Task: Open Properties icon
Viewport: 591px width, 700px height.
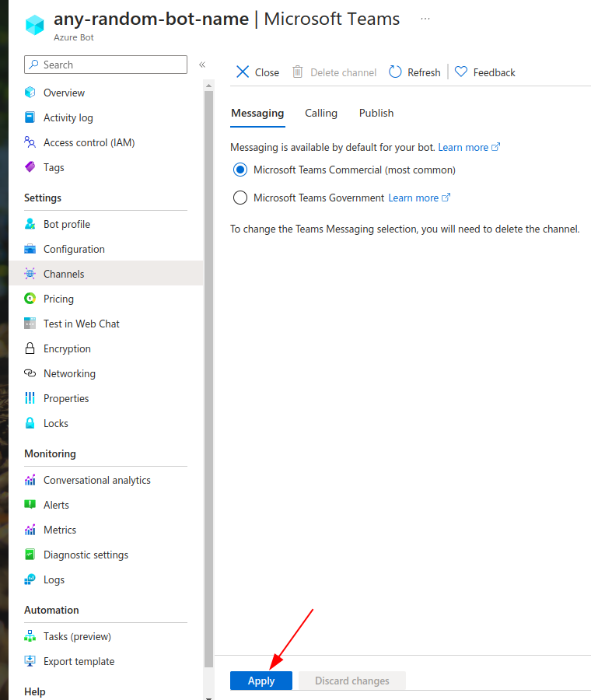Action: click(x=30, y=398)
